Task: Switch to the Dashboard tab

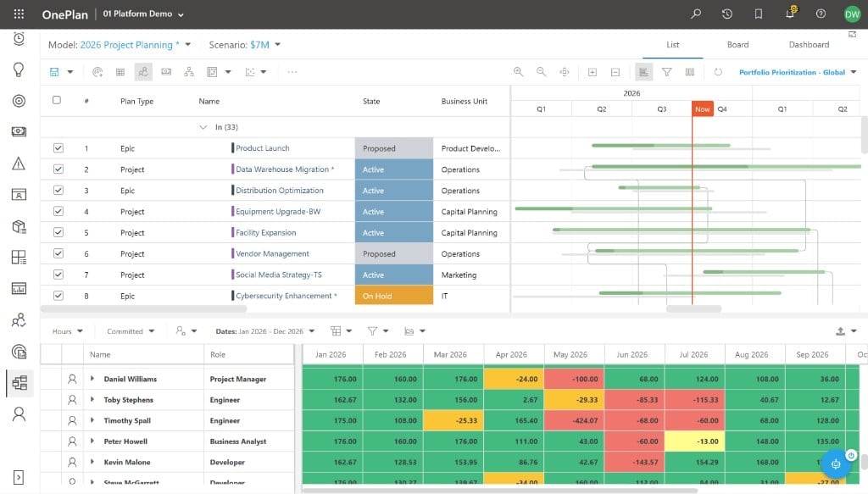Action: [809, 45]
